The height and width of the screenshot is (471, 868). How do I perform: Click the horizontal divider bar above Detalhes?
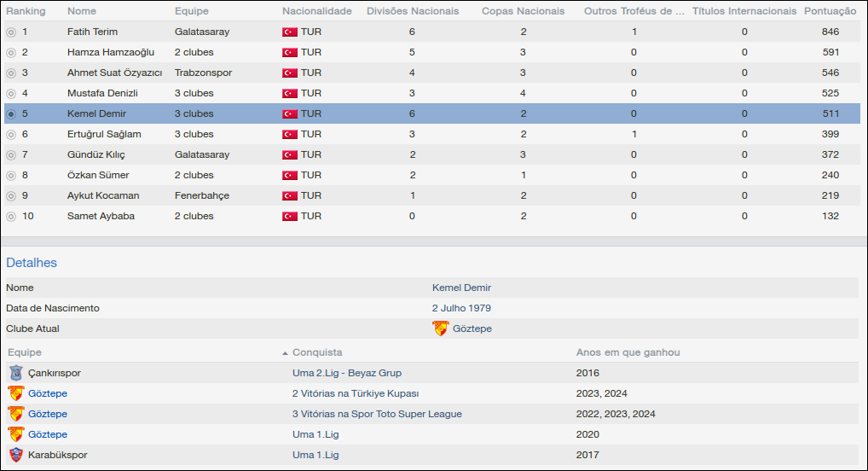[434, 241]
